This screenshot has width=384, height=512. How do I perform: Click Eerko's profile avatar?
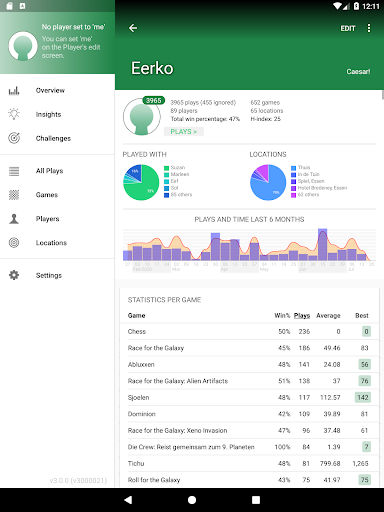click(x=142, y=117)
